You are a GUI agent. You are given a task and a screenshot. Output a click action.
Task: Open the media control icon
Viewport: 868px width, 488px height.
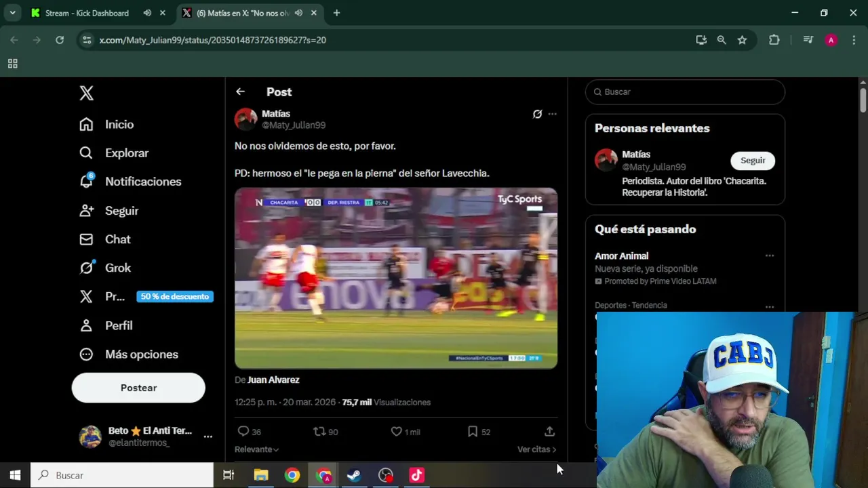pyautogui.click(x=808, y=40)
